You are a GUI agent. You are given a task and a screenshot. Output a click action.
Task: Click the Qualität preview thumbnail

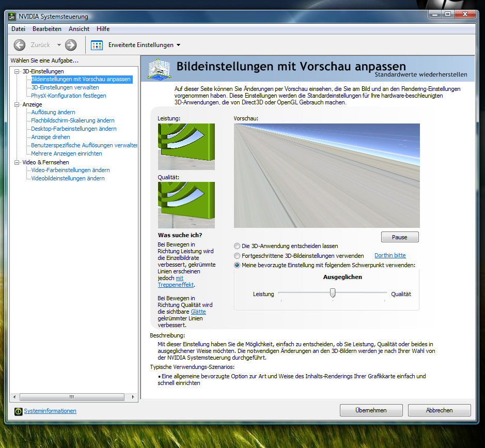pos(186,205)
